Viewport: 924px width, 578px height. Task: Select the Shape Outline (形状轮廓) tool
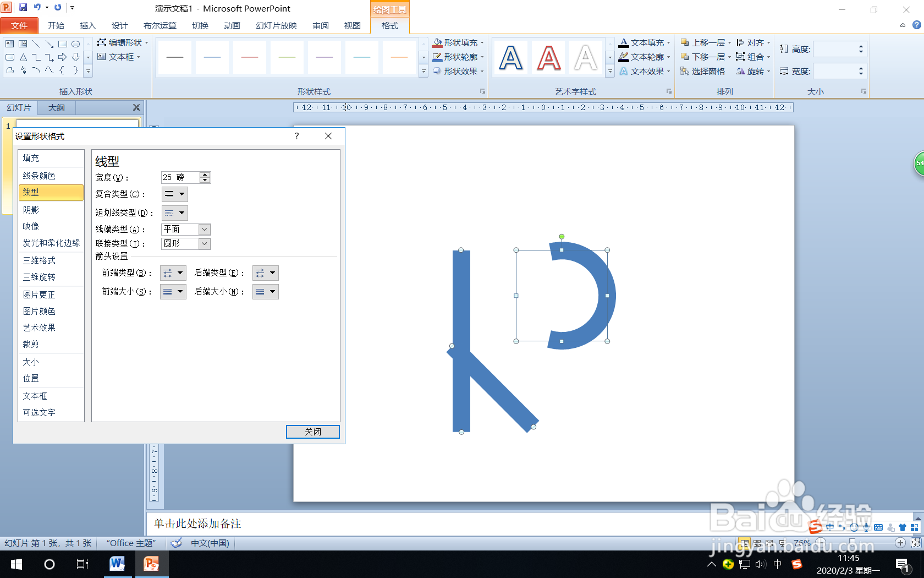pos(458,56)
